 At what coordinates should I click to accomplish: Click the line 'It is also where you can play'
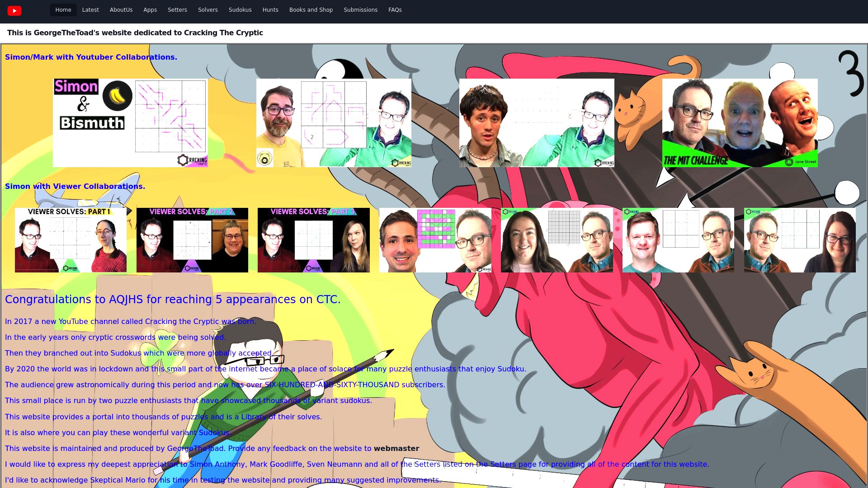pos(118,432)
